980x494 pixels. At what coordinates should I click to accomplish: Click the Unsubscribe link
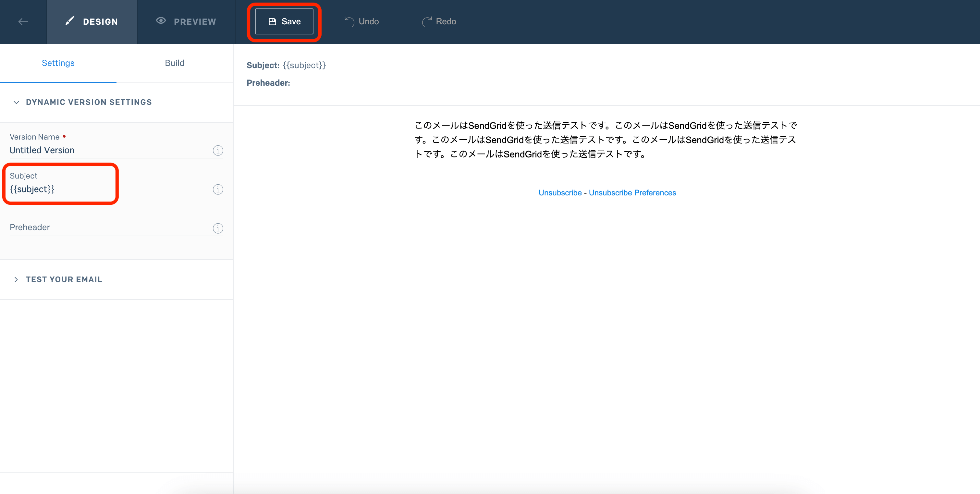click(560, 193)
